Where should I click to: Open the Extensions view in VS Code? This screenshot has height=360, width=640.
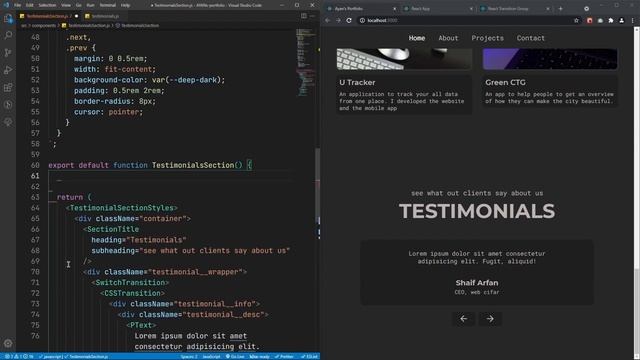tap(8, 87)
